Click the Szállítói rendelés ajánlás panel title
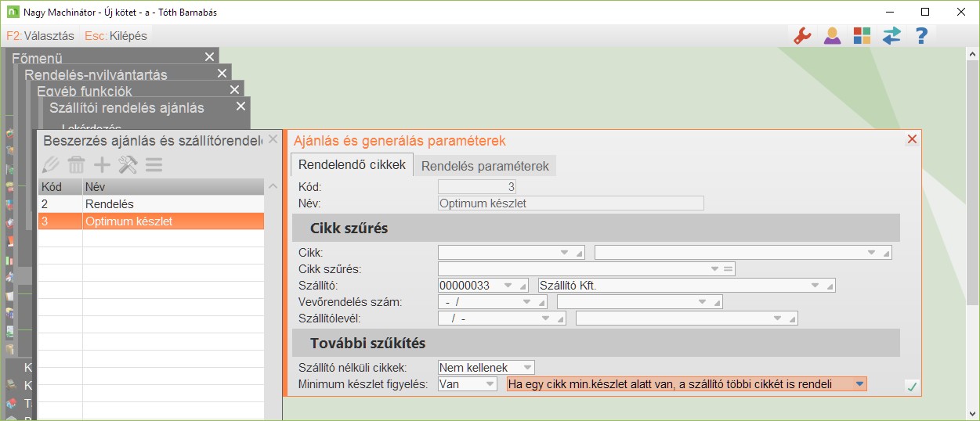The height and width of the screenshot is (421, 980). tap(127, 108)
